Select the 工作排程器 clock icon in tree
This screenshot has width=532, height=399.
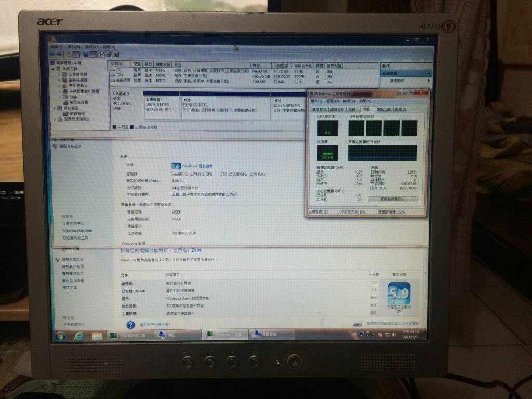click(64, 74)
